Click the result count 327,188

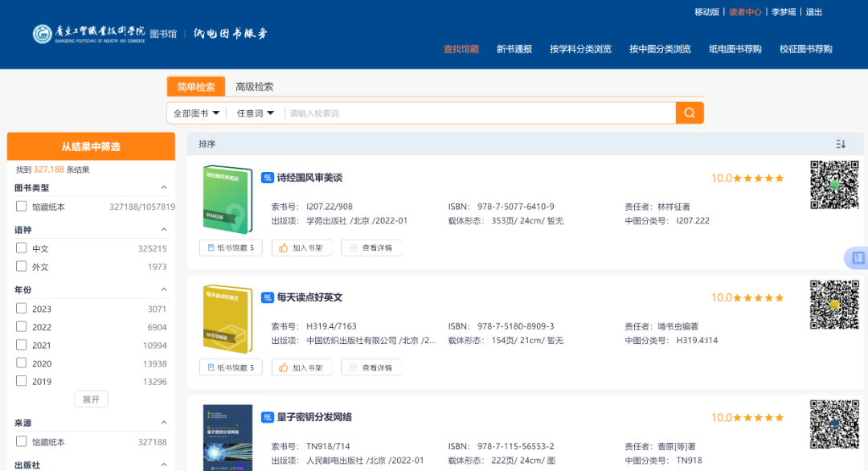(49, 170)
